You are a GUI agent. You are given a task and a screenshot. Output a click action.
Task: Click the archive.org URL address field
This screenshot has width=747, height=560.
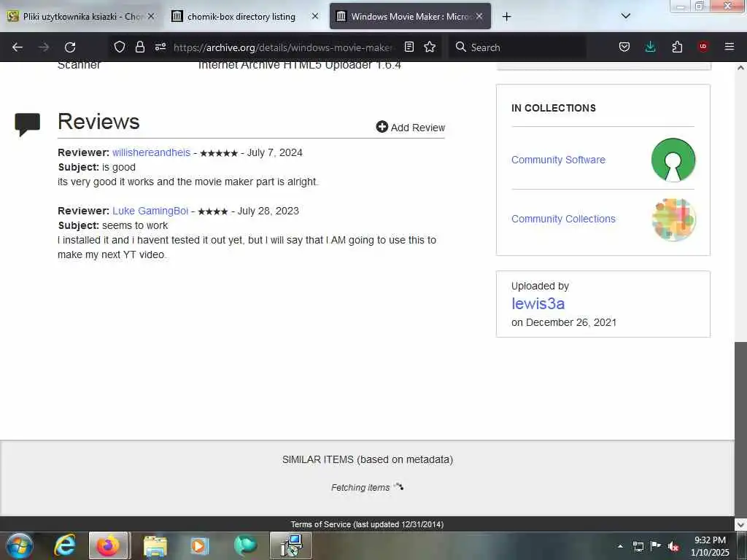[284, 47]
